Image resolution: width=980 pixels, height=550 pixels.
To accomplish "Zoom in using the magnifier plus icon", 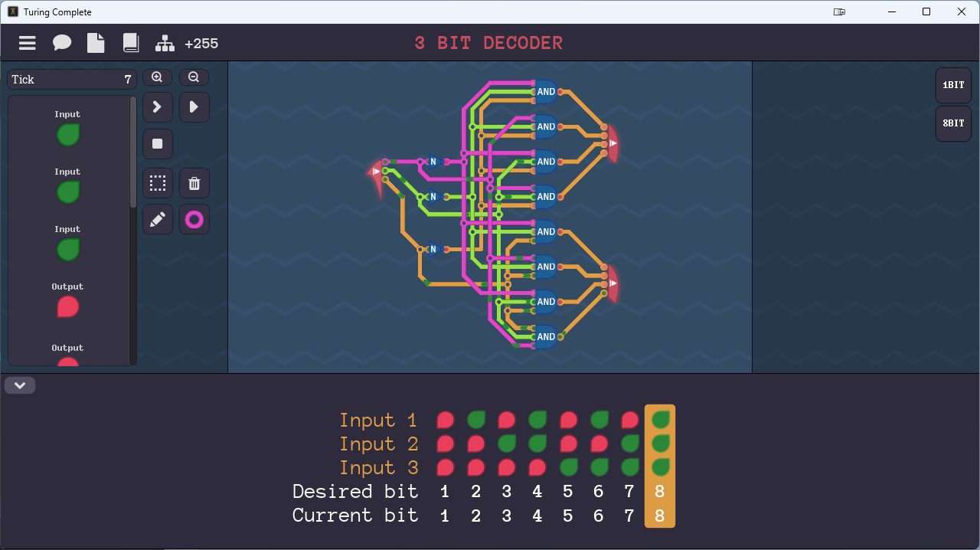I will coord(157,77).
